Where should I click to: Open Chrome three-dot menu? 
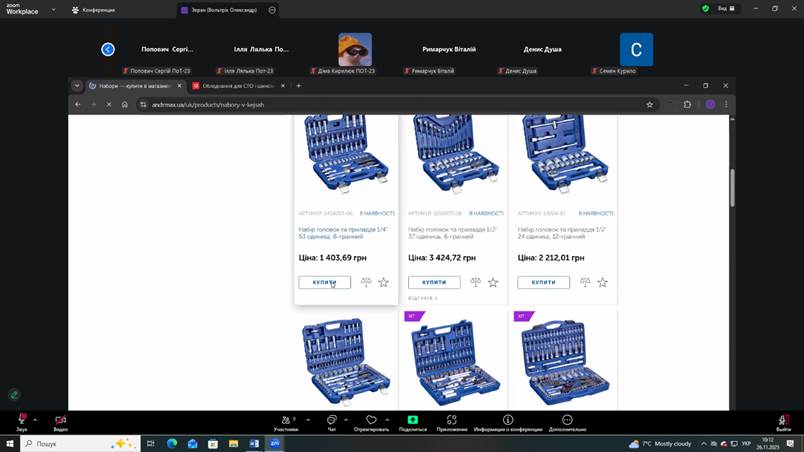726,104
